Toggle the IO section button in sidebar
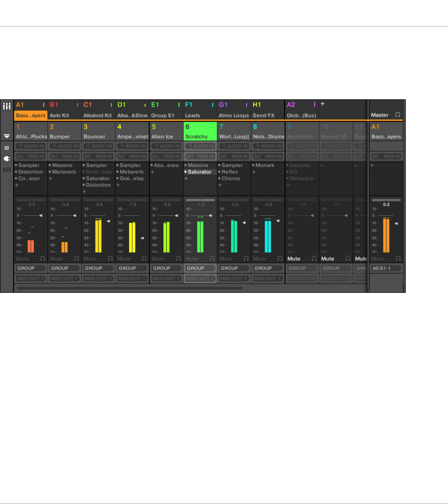Viewport: 448px width, 504px height. pos(6,148)
